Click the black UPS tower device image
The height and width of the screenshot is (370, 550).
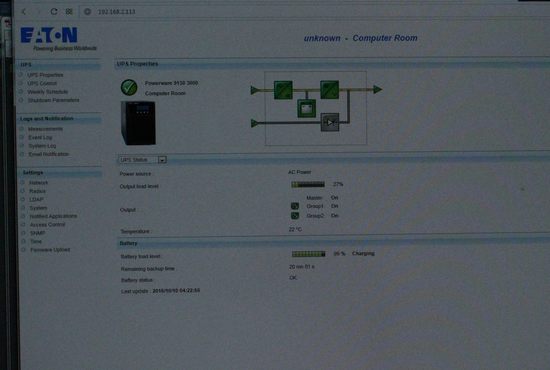(x=138, y=123)
